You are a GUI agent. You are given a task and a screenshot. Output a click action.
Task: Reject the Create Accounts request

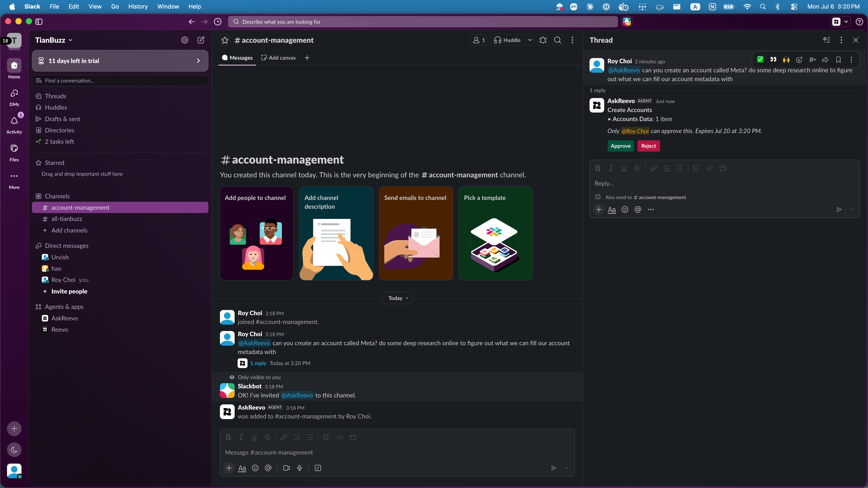(648, 146)
